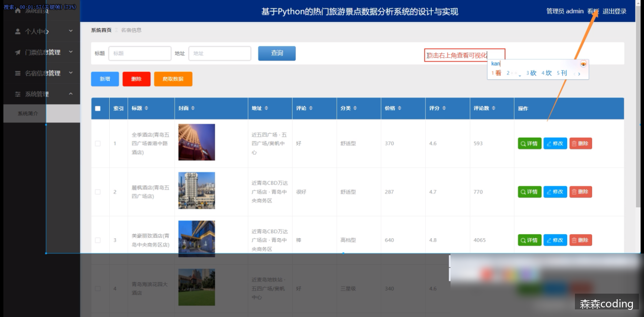Click the red 删除 bulk delete button
This screenshot has width=644, height=317.
[137, 79]
